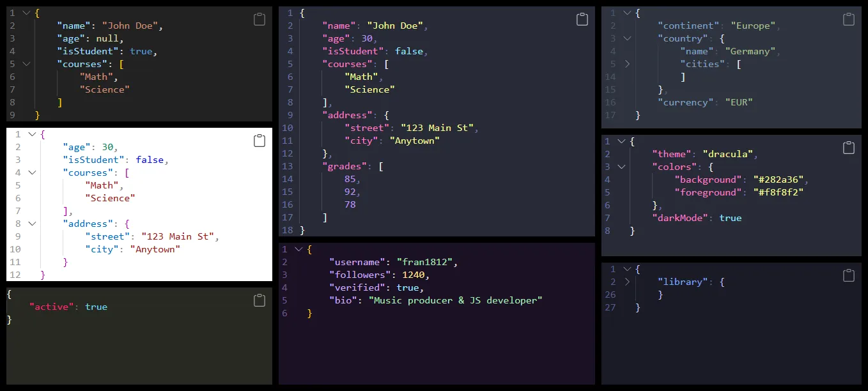Copy the JSON with the grades array
868x391 pixels.
click(x=582, y=19)
